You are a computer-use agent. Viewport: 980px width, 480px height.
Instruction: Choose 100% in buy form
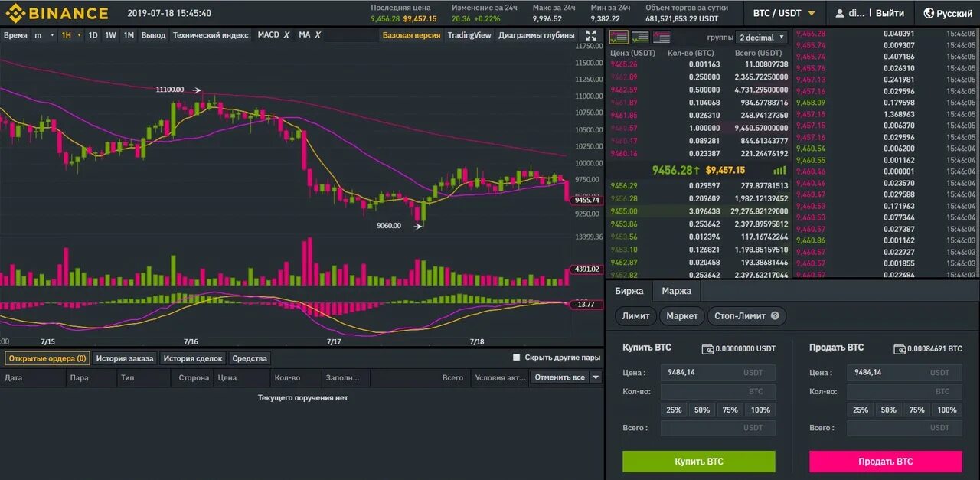760,410
